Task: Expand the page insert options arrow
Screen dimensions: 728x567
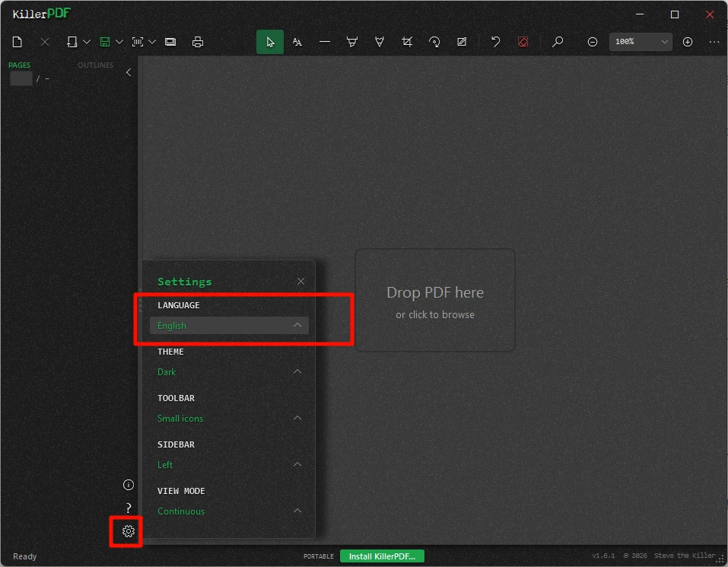Action: pyautogui.click(x=87, y=42)
